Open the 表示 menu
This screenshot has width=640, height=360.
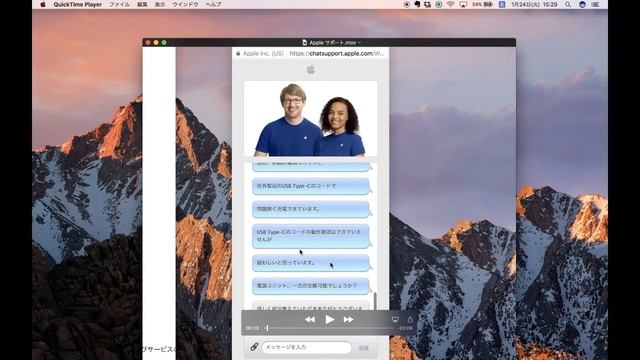pos(160,4)
